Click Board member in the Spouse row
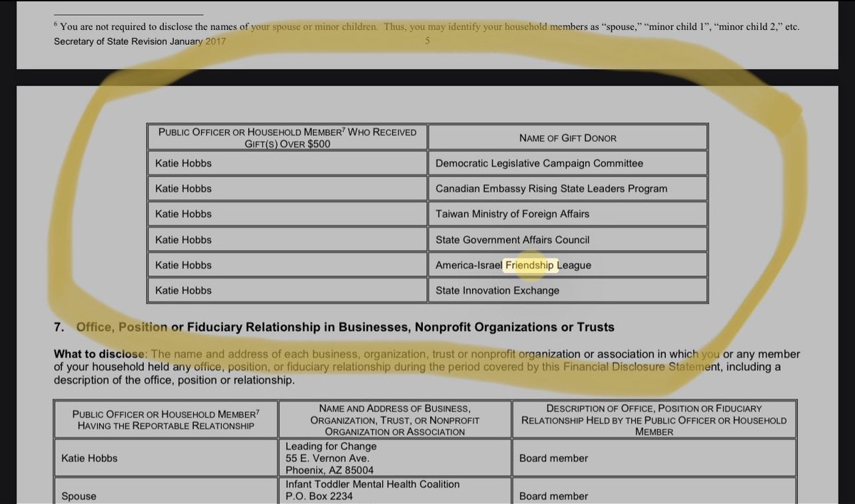This screenshot has width=855, height=504. coord(553,496)
